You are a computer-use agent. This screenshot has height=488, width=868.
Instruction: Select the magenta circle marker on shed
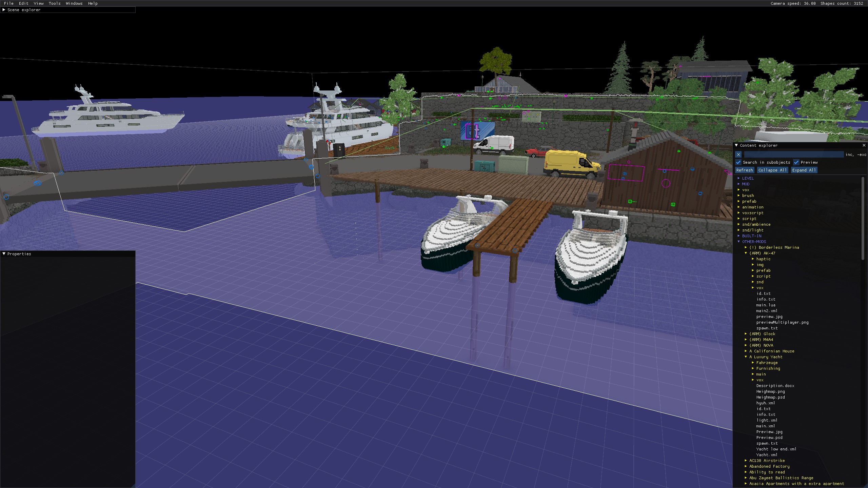666,183
